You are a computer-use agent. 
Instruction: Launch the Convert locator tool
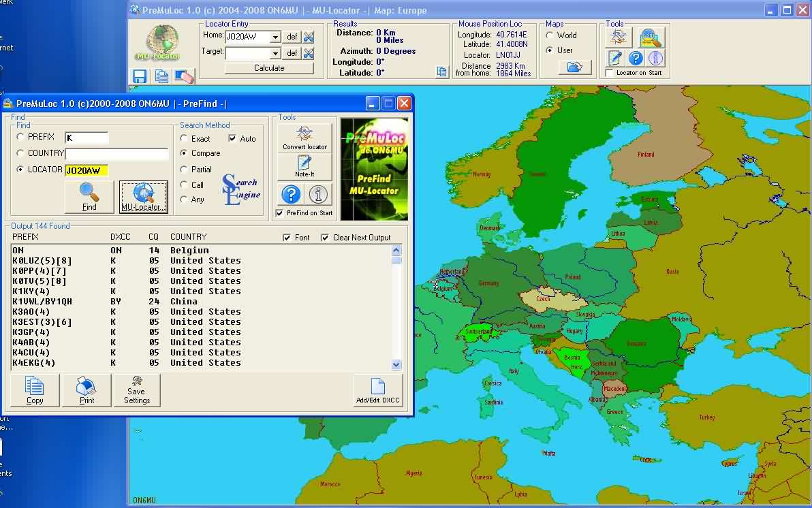pos(304,138)
